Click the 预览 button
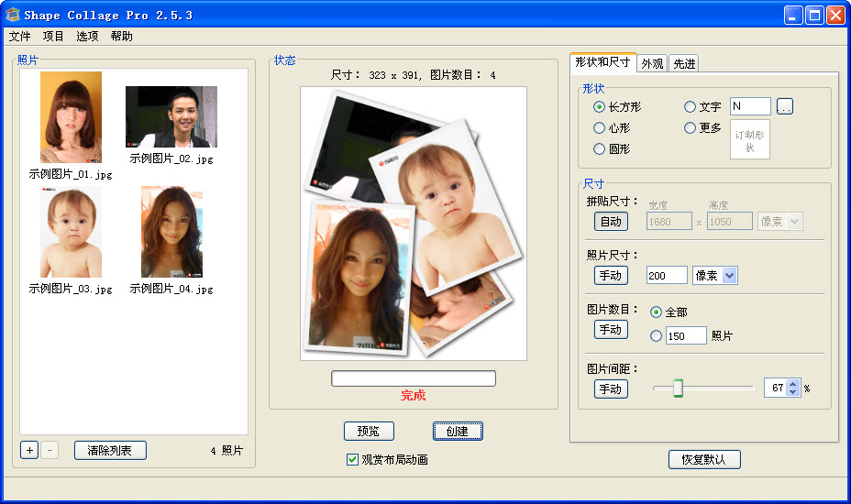Screen dimensions: 851x504 tap(369, 432)
